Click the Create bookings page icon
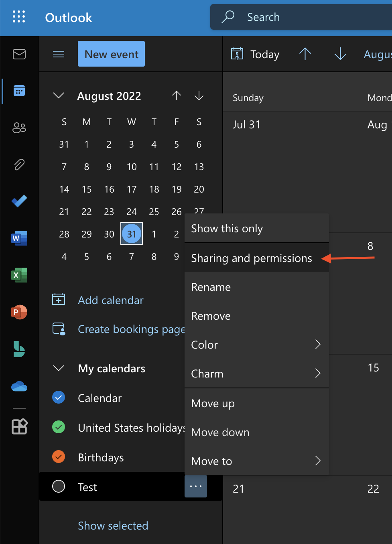This screenshot has width=392, height=544. 59,329
